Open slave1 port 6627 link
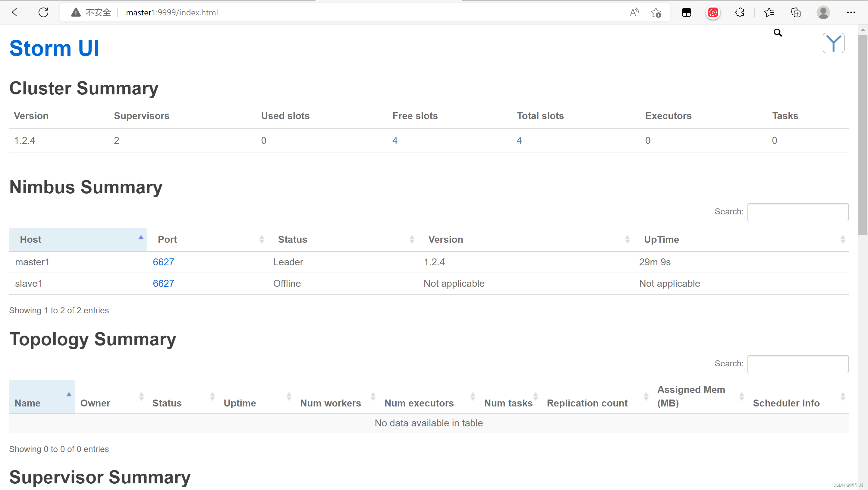 [163, 283]
